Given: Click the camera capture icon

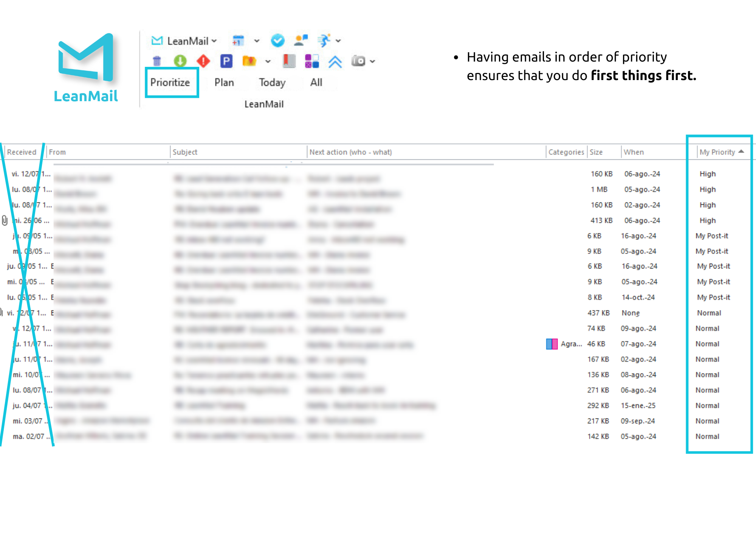Looking at the screenshot, I should [x=358, y=61].
